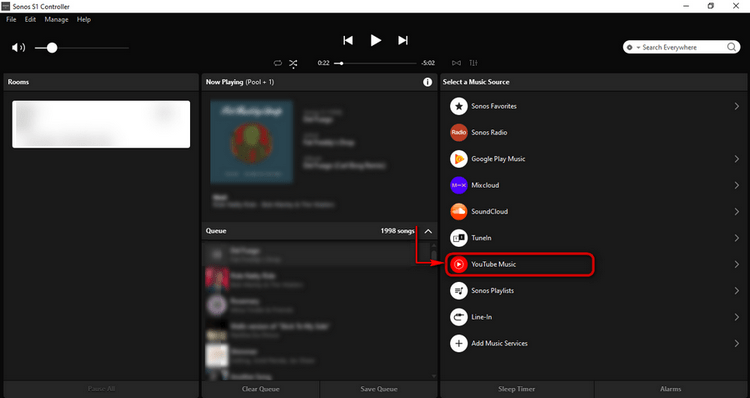Viewport: 750px width, 398px height.
Task: Click the YouTube Music icon
Action: tap(459, 264)
